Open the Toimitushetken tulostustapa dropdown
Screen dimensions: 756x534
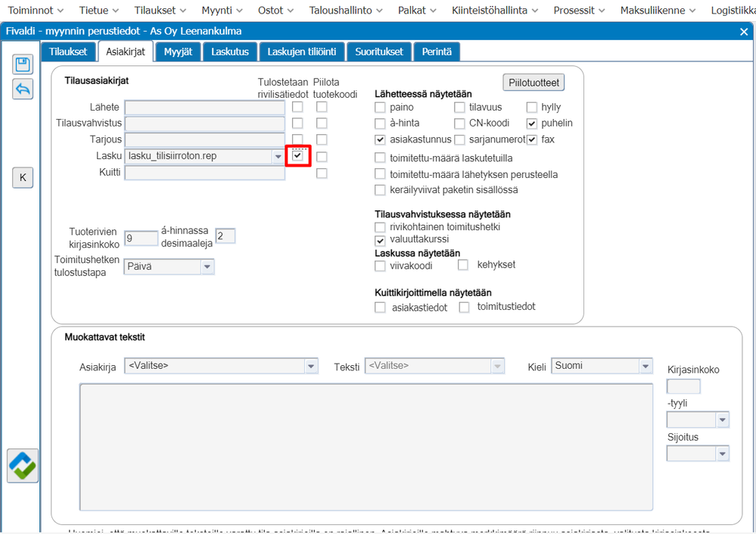(207, 267)
